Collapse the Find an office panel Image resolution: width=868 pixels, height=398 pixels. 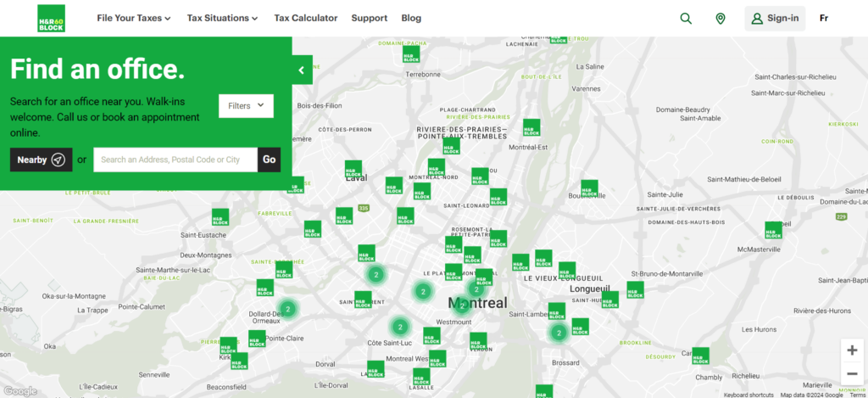click(302, 70)
